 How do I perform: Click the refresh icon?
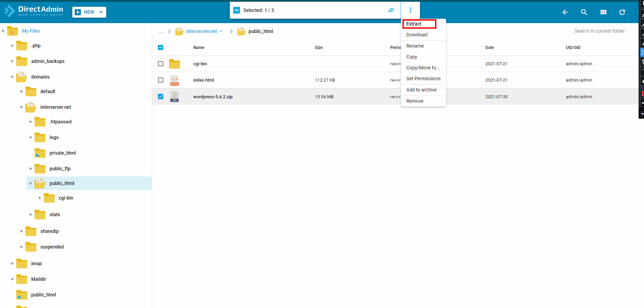point(622,12)
